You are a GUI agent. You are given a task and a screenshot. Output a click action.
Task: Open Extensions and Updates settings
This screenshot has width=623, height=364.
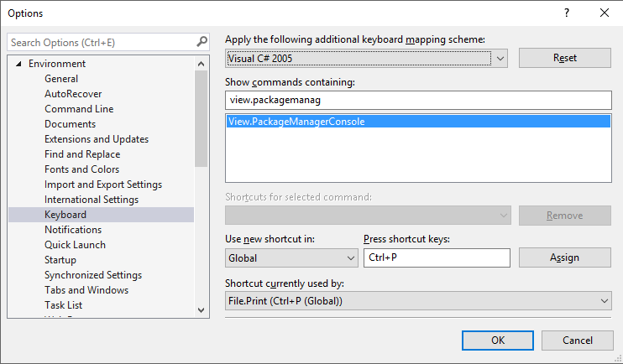coord(97,139)
